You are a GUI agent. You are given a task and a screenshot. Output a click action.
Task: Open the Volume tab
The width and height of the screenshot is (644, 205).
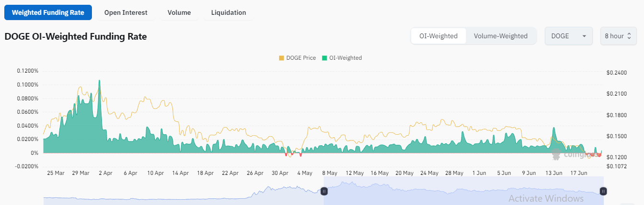point(179,12)
